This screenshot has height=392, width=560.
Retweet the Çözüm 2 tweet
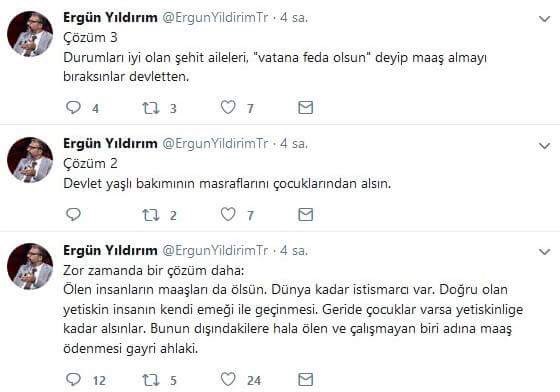click(x=150, y=215)
